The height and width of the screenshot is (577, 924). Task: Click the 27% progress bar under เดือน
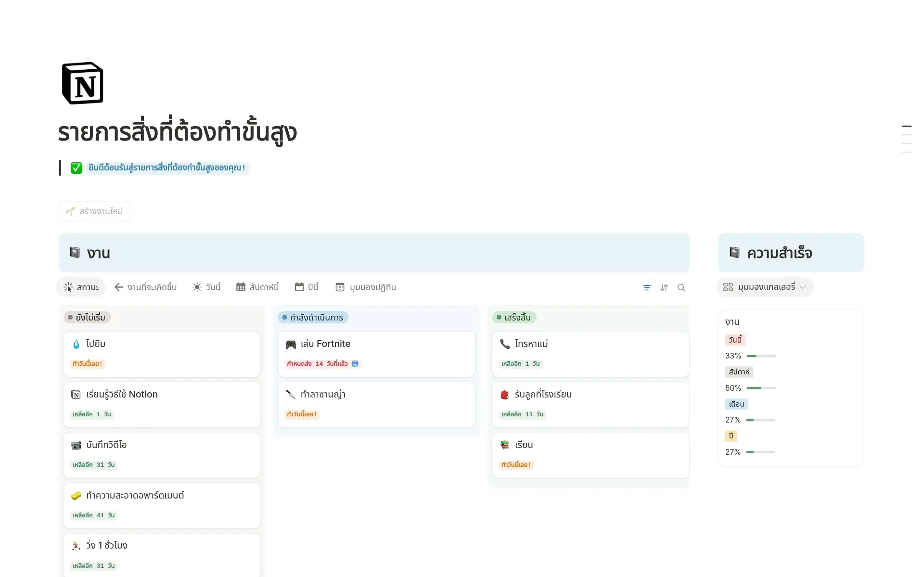(x=761, y=420)
